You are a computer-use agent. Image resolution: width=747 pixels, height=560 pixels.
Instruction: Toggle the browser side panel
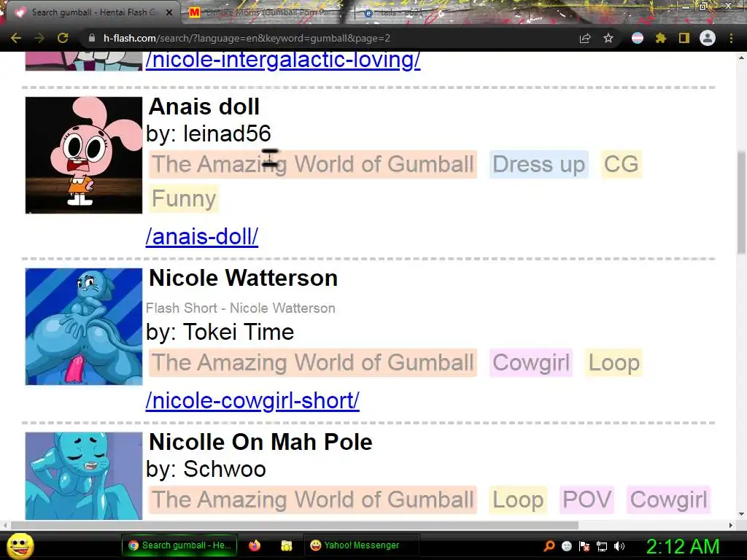click(x=684, y=38)
